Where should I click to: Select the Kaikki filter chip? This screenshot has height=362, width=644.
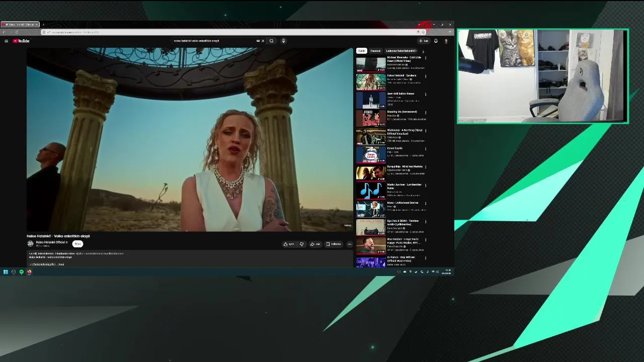click(361, 51)
